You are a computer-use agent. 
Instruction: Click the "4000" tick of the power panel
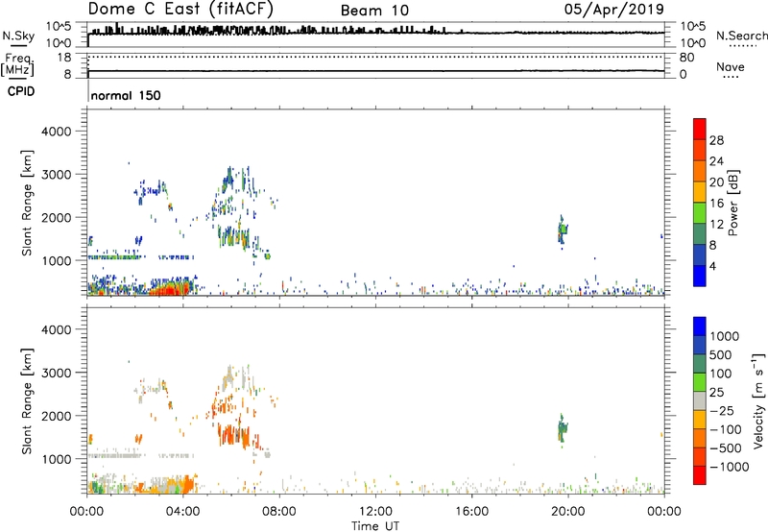[x=57, y=132]
